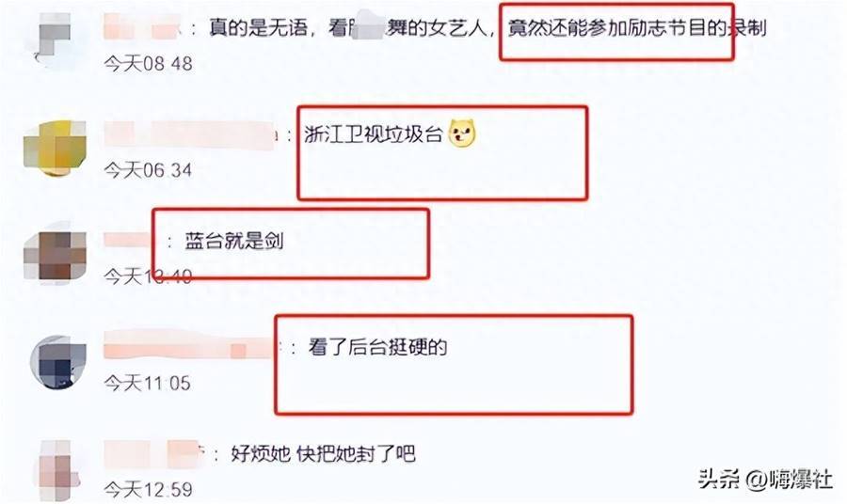Click the blurred username before 蓝台就是剑
The image size is (847, 504).
pos(129,240)
